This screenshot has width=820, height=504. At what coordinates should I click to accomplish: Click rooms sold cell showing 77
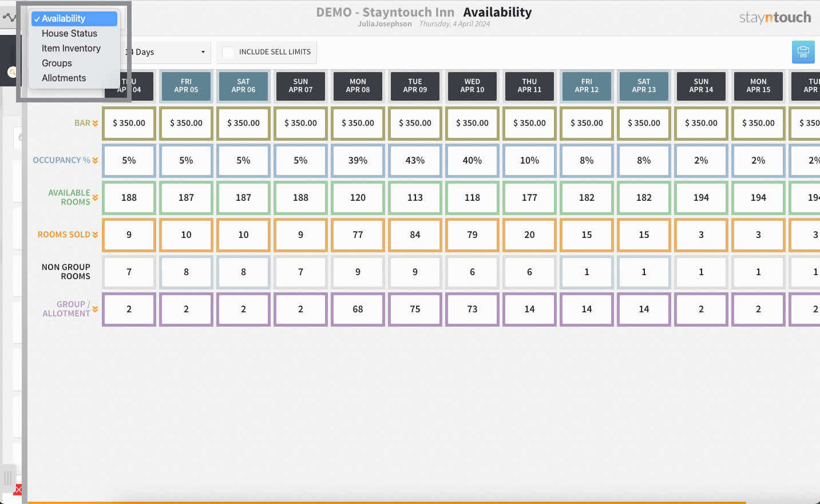358,235
